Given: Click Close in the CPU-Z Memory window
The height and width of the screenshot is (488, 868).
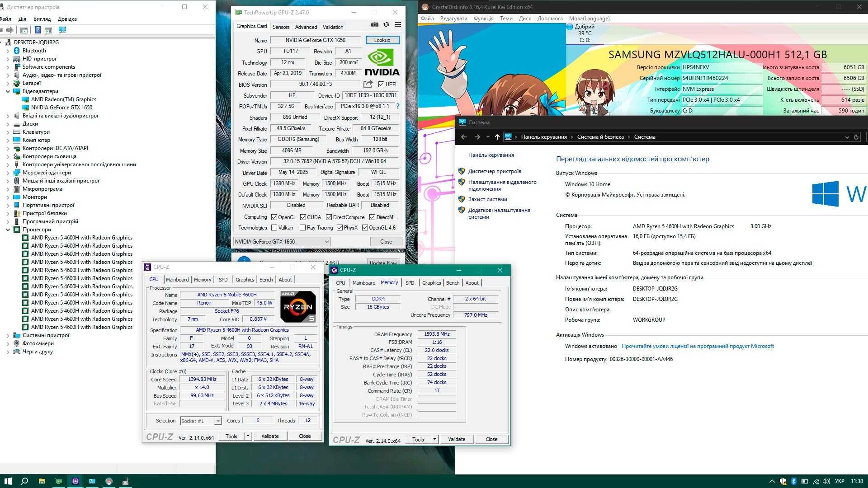Looking at the screenshot, I should [x=491, y=439].
